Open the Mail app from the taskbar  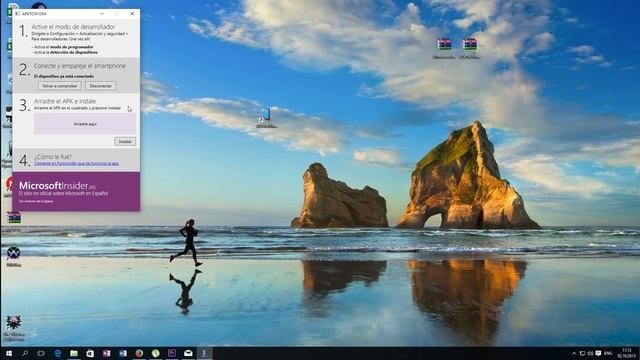pyautogui.click(x=188, y=353)
